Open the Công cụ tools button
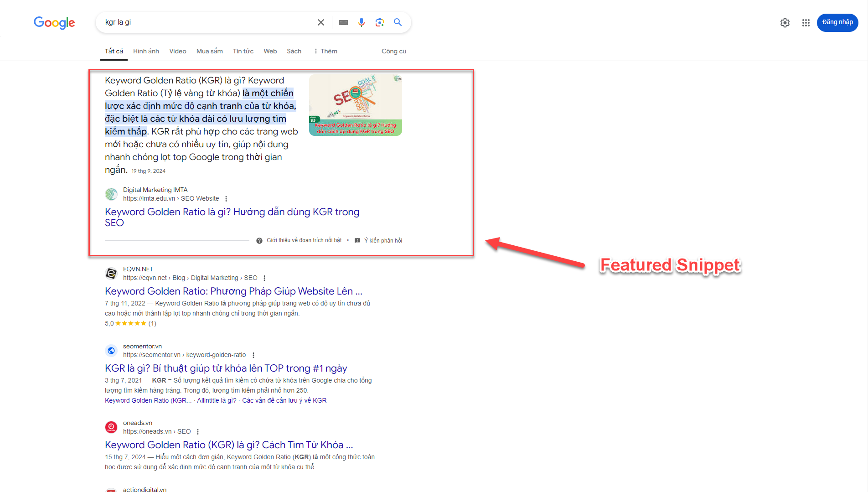The image size is (868, 492). (394, 51)
